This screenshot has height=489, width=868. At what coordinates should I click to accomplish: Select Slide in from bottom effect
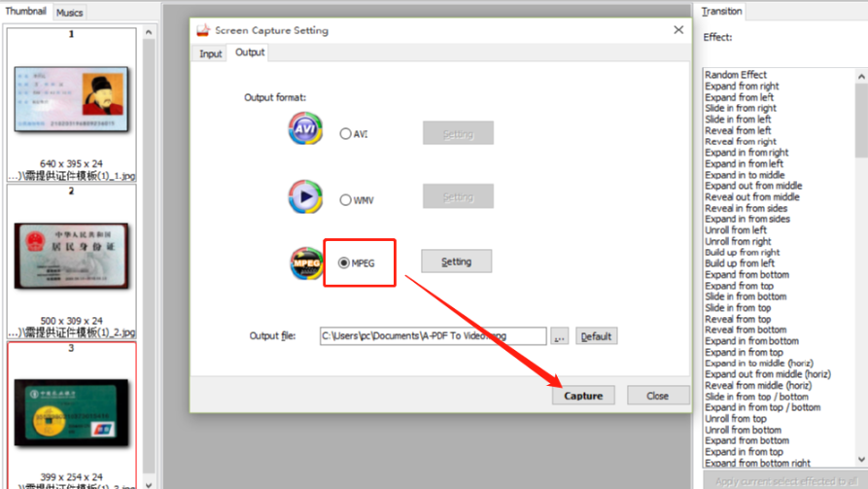click(746, 297)
